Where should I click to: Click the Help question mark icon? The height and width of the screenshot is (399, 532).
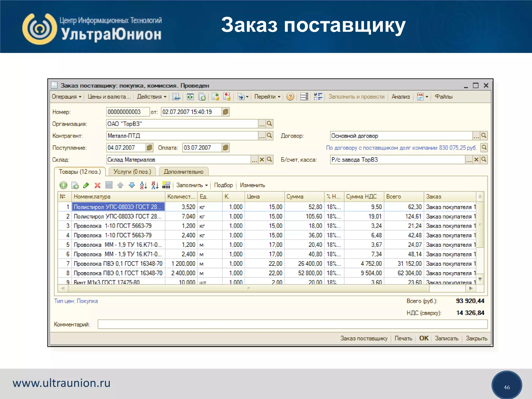290,97
